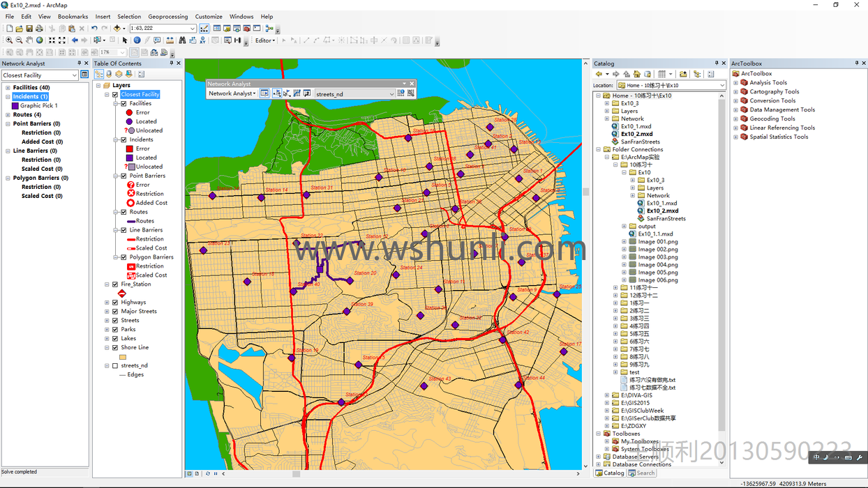Expand Facilities (40) in Network Analyst window
The image size is (868, 488).
click(8, 88)
